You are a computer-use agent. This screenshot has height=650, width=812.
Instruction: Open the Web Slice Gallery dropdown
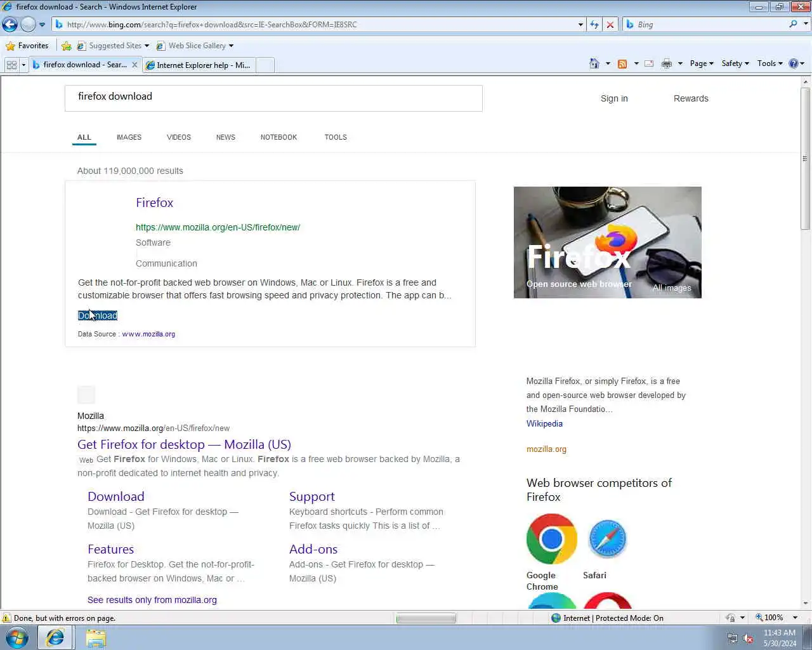coord(195,46)
